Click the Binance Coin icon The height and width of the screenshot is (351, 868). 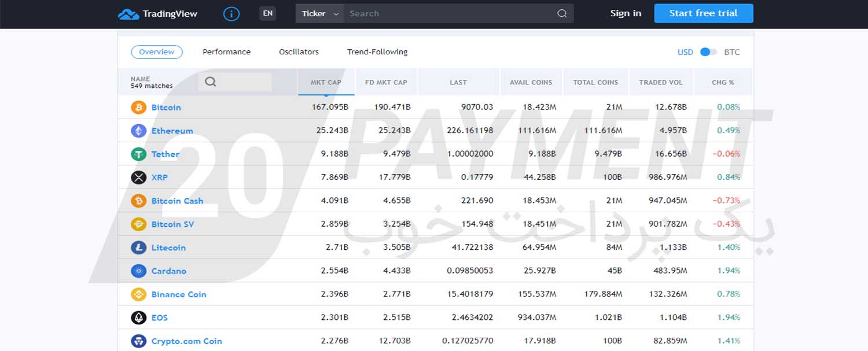pos(138,294)
